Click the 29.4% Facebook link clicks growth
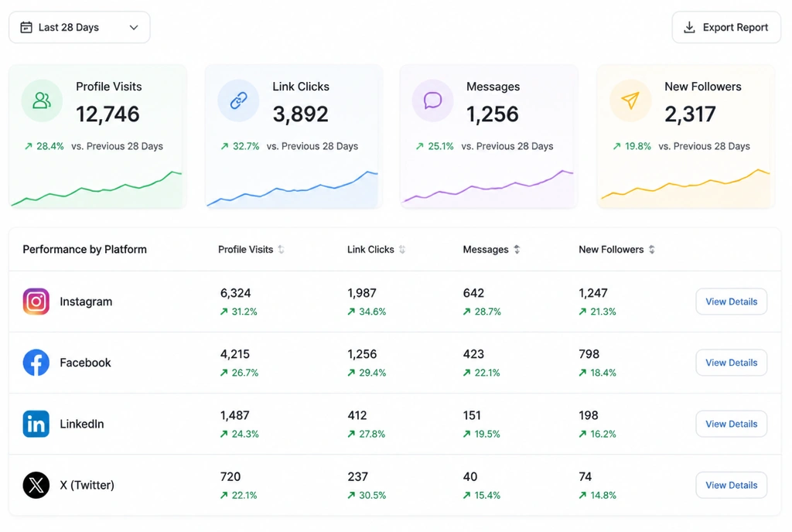 pyautogui.click(x=367, y=373)
